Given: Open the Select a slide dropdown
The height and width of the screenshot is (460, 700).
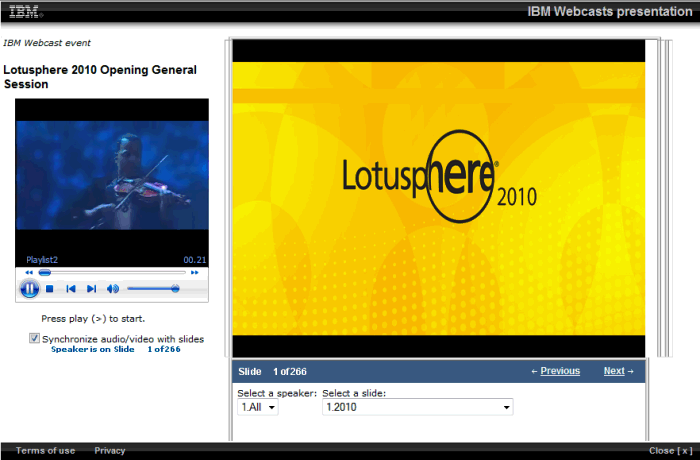Looking at the screenshot, I should click(x=417, y=407).
